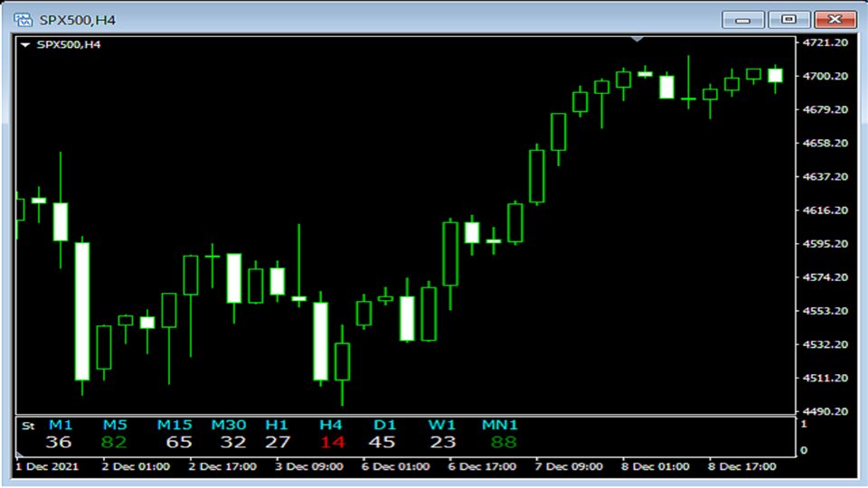Click price level 4679.20 on the scale
Screen dimensions: 868x488
[x=826, y=109]
